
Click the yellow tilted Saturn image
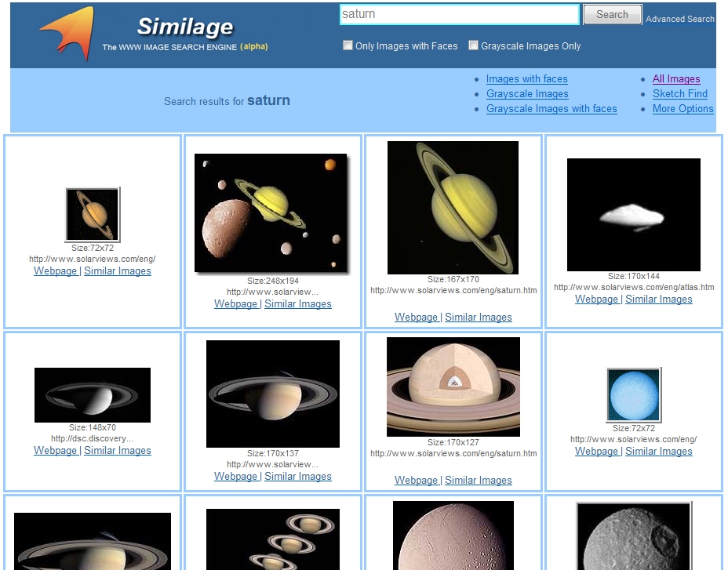(453, 208)
